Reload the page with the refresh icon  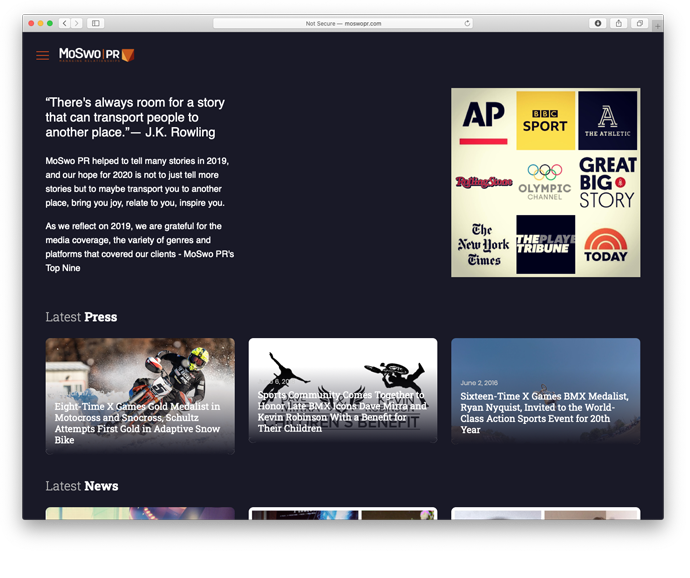click(x=467, y=23)
